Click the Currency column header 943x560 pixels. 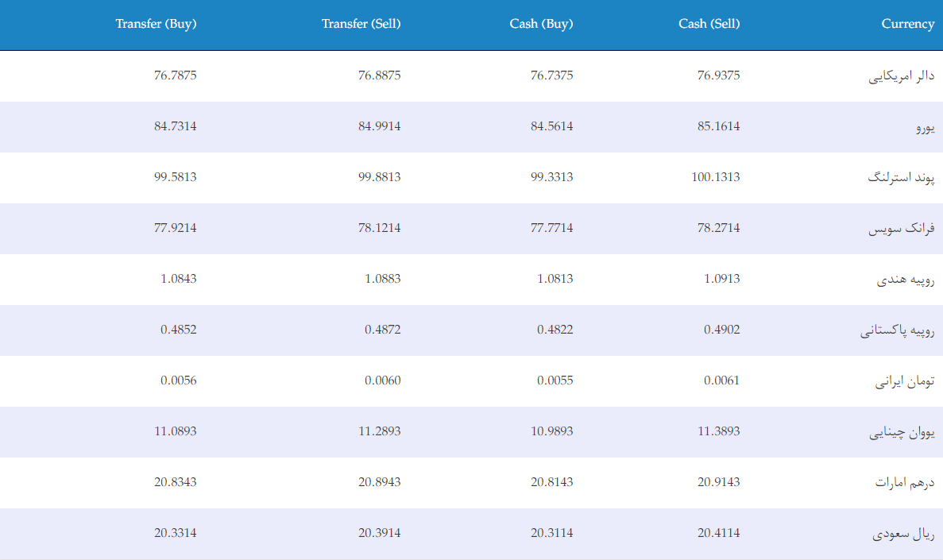(907, 24)
